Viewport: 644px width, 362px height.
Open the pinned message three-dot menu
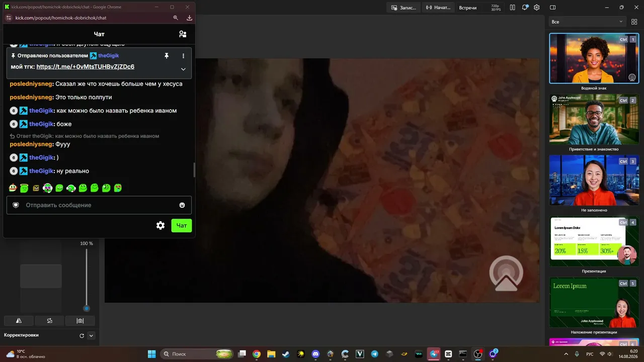coord(183,56)
